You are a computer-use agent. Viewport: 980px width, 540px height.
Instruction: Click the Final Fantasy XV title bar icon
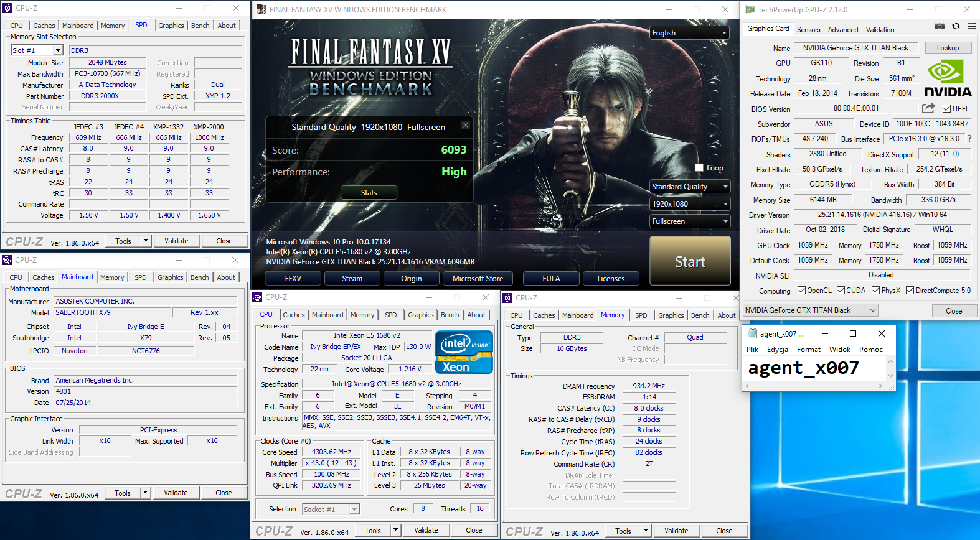261,9
